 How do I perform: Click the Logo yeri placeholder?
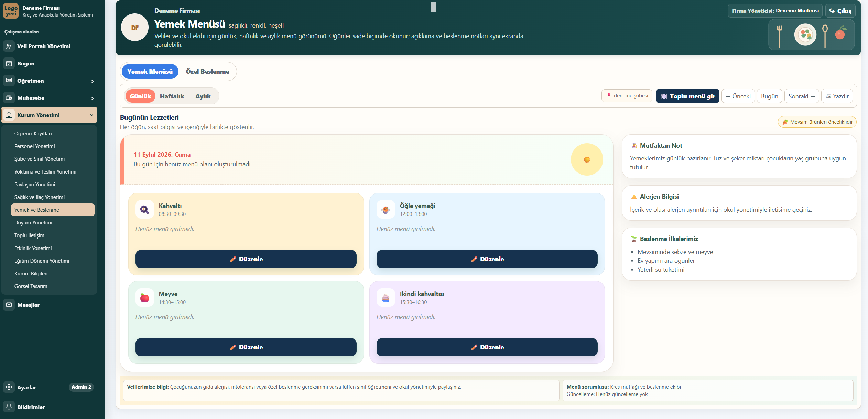pyautogui.click(x=11, y=11)
